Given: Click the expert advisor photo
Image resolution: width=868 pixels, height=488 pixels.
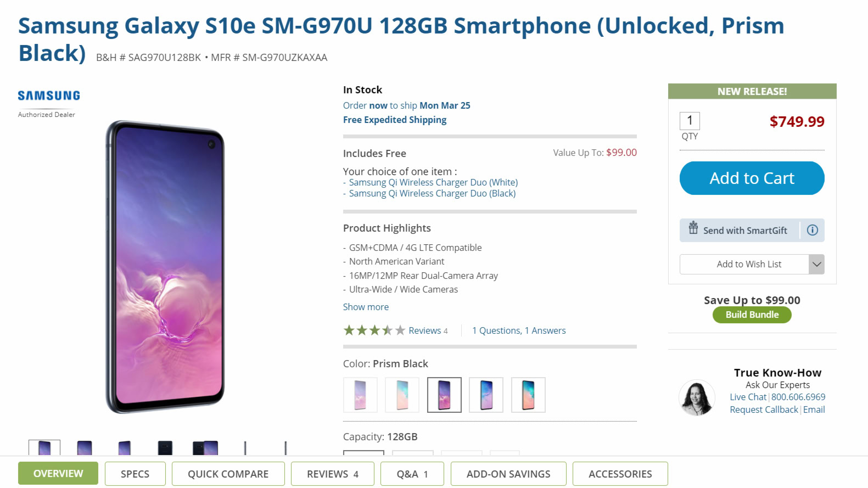Looking at the screenshot, I should (697, 397).
